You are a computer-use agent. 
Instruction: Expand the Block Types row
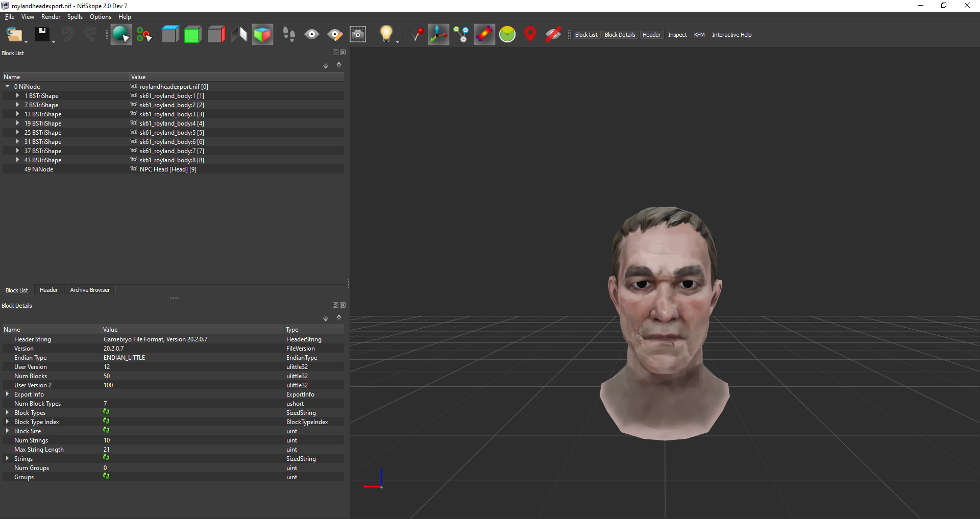[x=7, y=413]
